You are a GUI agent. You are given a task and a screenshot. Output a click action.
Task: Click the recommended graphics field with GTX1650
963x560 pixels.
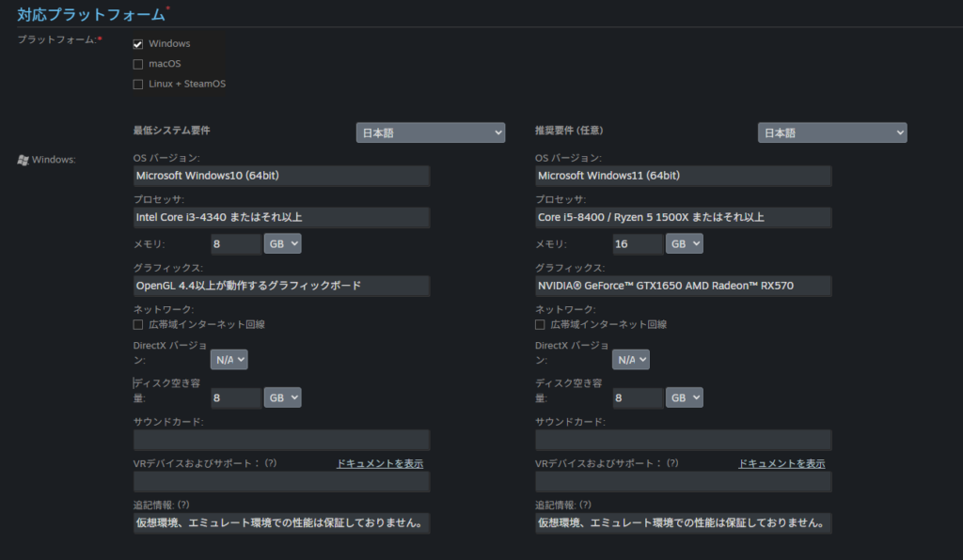683,286
